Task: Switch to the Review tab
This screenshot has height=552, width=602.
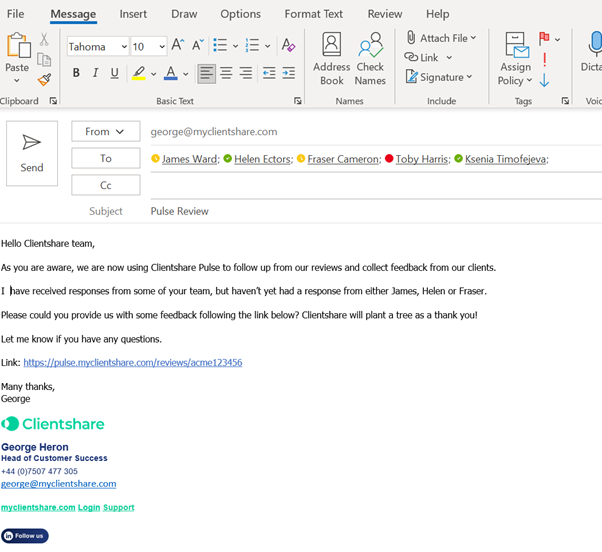Action: pos(385,14)
